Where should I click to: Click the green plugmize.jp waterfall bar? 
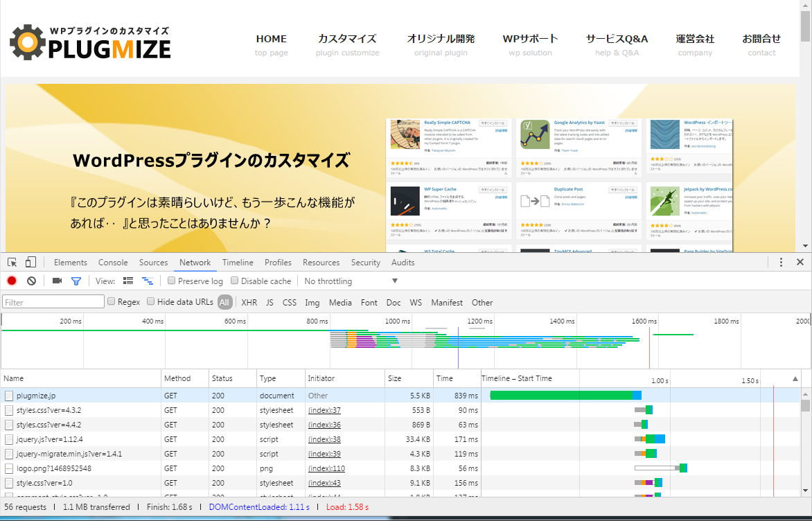[561, 396]
